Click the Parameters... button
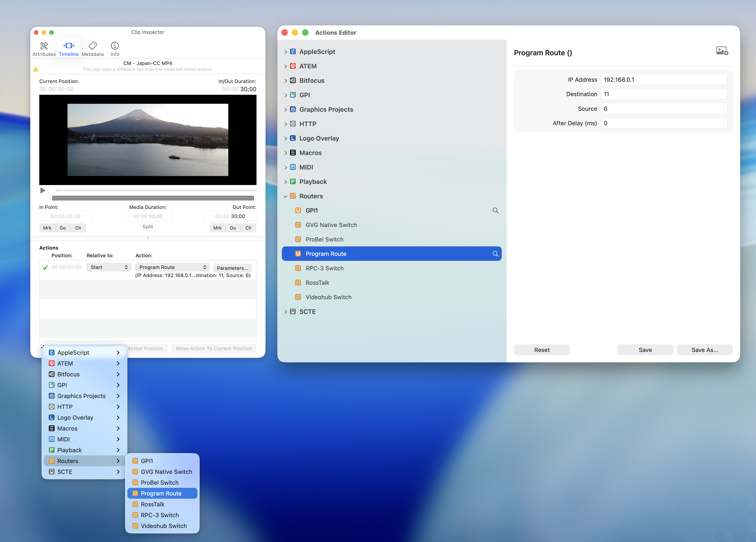756x542 pixels. [x=232, y=268]
